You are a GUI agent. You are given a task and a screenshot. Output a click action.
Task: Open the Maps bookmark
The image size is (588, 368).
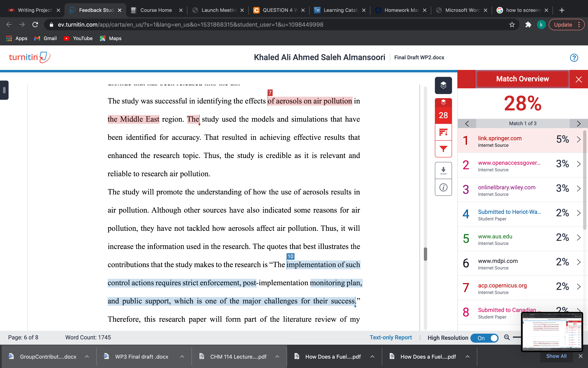tap(110, 38)
